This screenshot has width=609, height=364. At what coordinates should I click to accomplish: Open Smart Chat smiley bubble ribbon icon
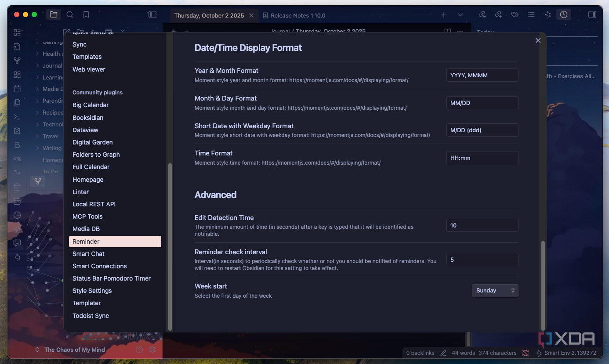coord(17,243)
